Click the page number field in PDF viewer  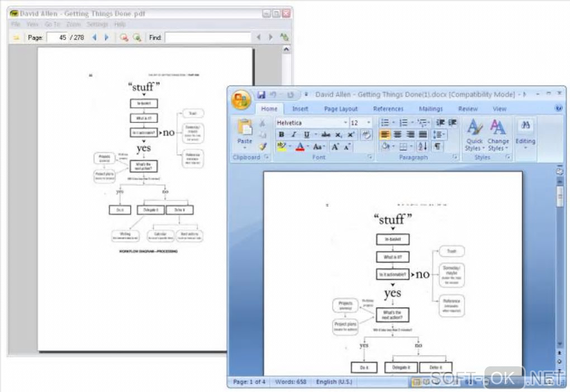pos(58,37)
